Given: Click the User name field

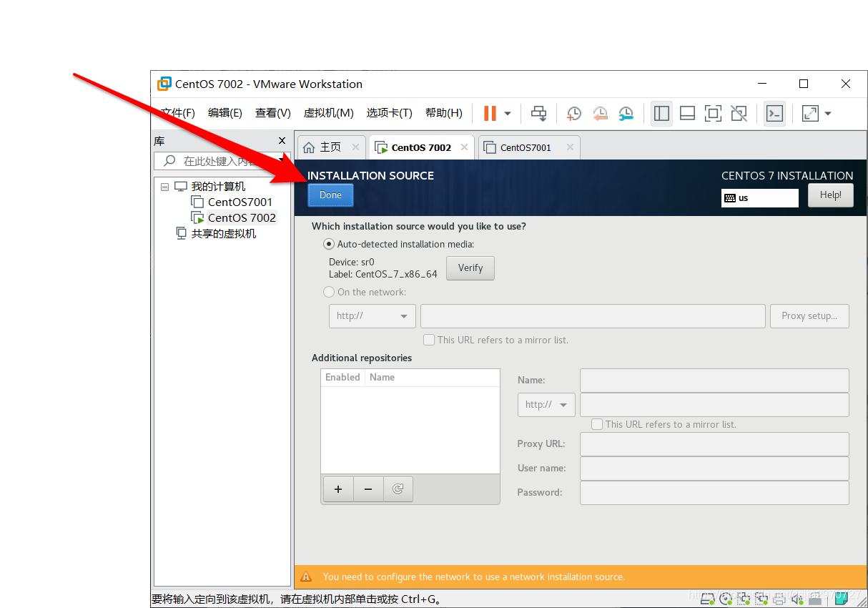Looking at the screenshot, I should tap(714, 468).
